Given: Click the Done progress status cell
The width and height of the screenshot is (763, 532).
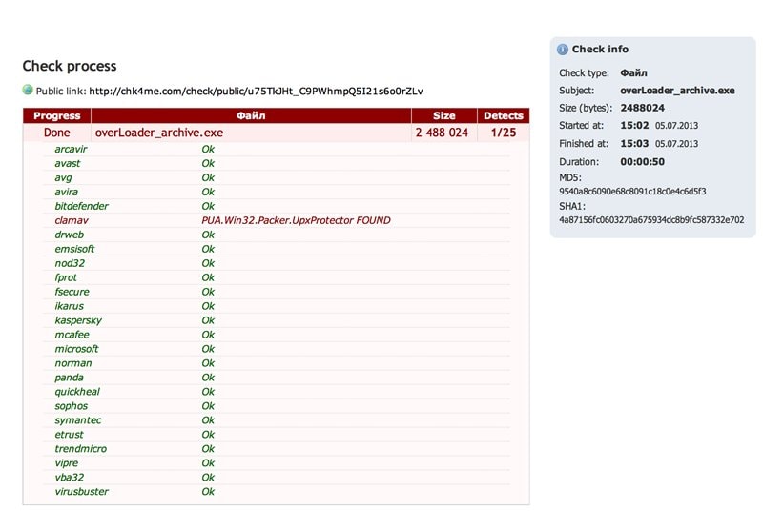Looking at the screenshot, I should [57, 133].
